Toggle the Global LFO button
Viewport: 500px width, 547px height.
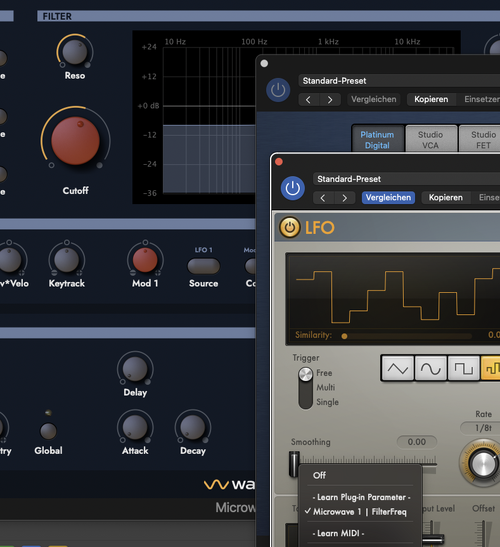48,431
